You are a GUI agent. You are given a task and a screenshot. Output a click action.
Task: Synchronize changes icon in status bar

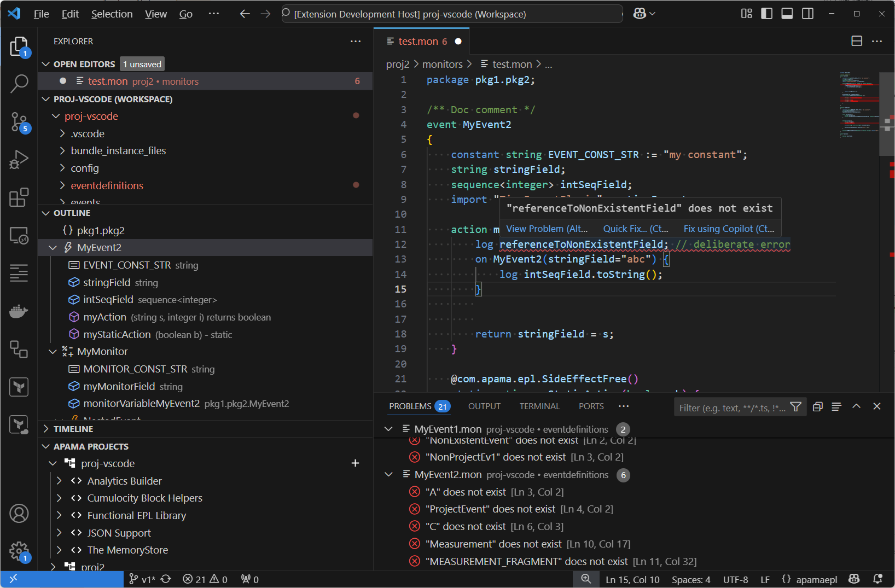(x=166, y=579)
